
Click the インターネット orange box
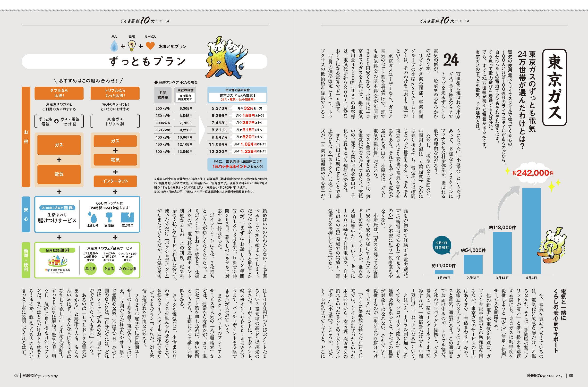[x=115, y=181]
